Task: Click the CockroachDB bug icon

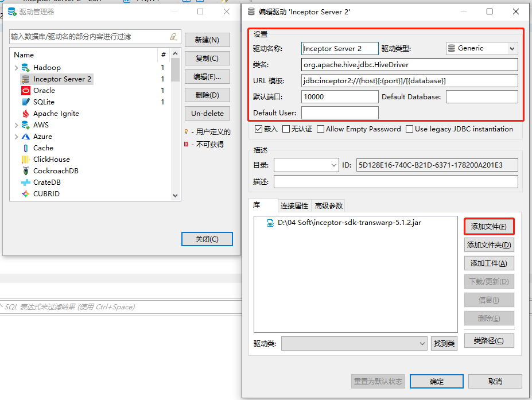Action: point(25,171)
